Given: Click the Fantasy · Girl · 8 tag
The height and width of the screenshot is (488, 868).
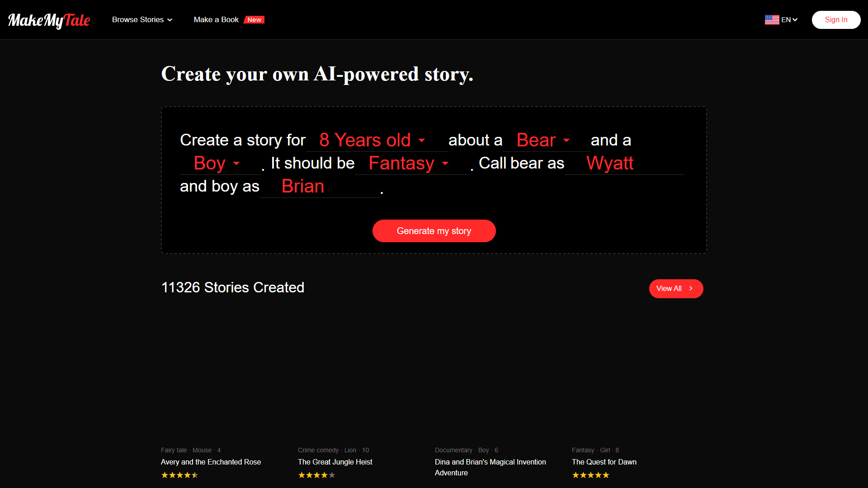Looking at the screenshot, I should (x=595, y=450).
